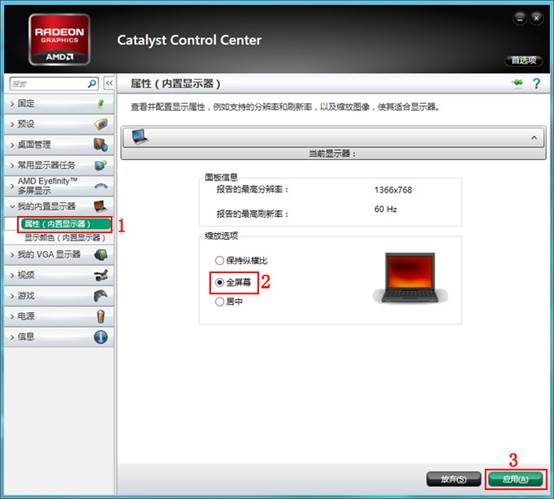The height and width of the screenshot is (499, 554).
Task: Click the 报告的最高刷新率 label
Action: 252,213
